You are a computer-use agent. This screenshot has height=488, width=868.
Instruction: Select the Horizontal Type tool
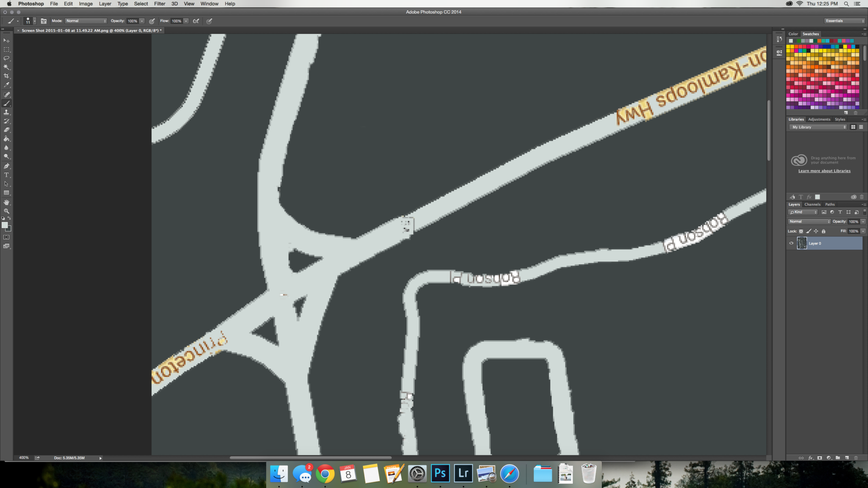6,175
